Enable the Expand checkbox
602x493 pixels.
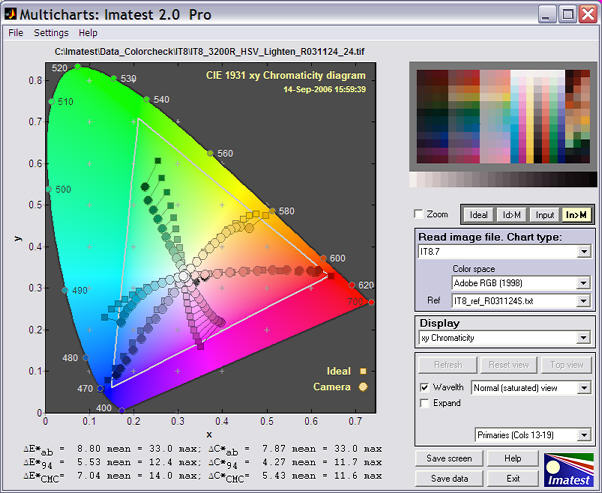pyautogui.click(x=425, y=403)
